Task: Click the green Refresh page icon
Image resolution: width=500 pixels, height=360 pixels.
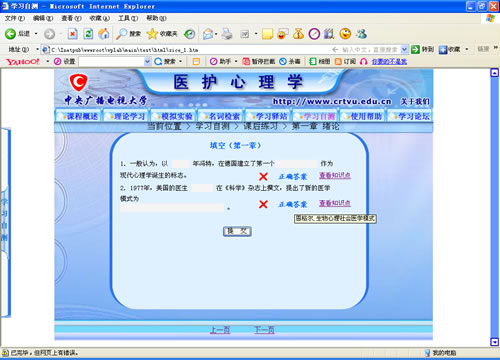Action: [88, 34]
